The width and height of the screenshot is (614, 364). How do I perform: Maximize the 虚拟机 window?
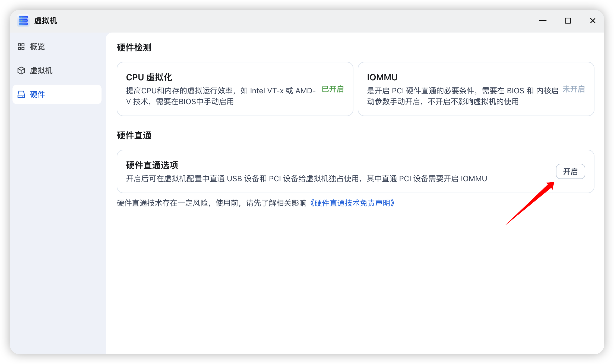coord(568,21)
